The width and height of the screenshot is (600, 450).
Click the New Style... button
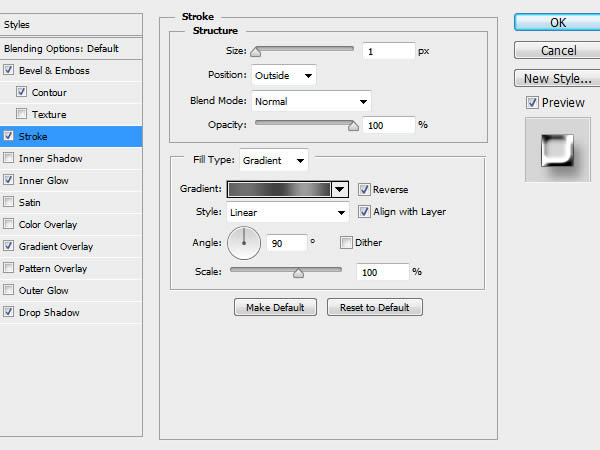pos(558,78)
